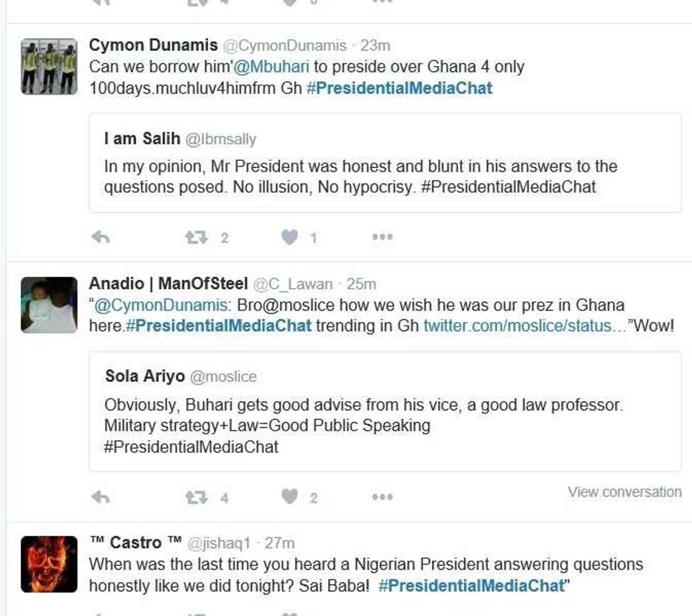Like Cymon Dunamis's tweet
The width and height of the screenshot is (692, 616).
tap(289, 237)
